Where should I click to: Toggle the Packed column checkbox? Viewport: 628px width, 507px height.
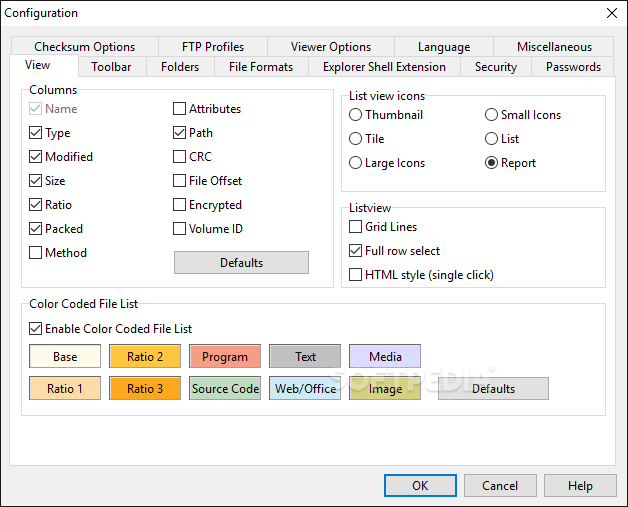(x=35, y=229)
